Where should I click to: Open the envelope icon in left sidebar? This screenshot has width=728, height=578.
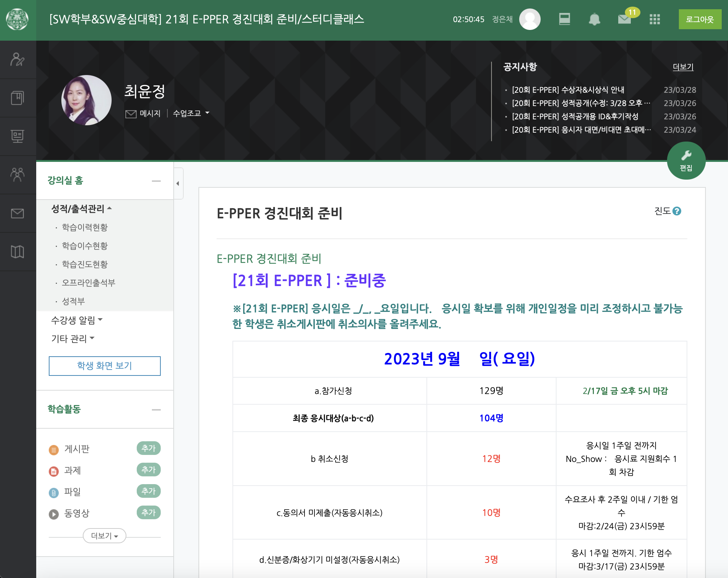17,213
